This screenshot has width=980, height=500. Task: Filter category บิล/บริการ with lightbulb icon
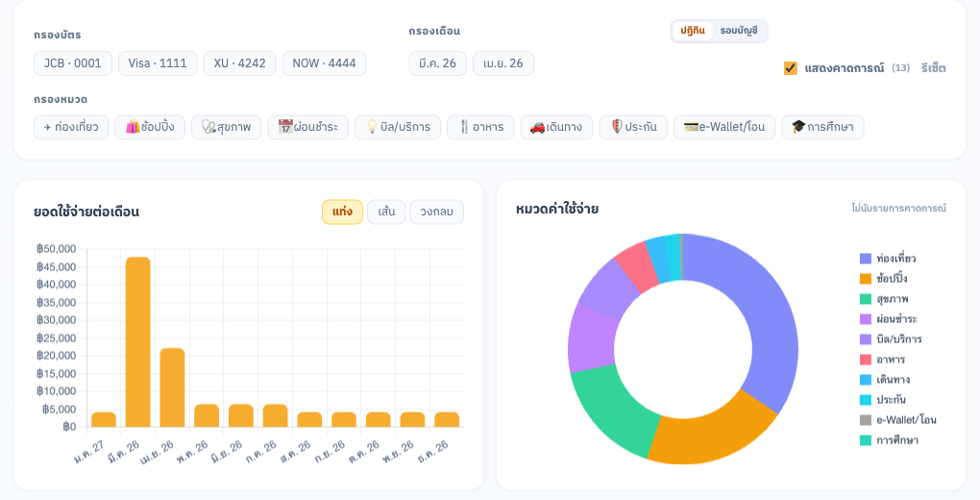click(x=398, y=127)
